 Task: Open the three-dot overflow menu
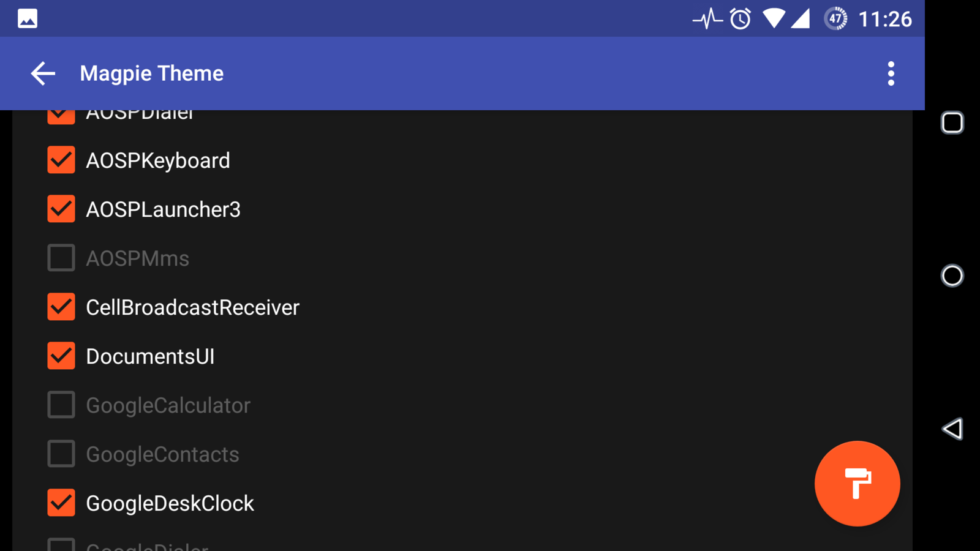coord(891,73)
